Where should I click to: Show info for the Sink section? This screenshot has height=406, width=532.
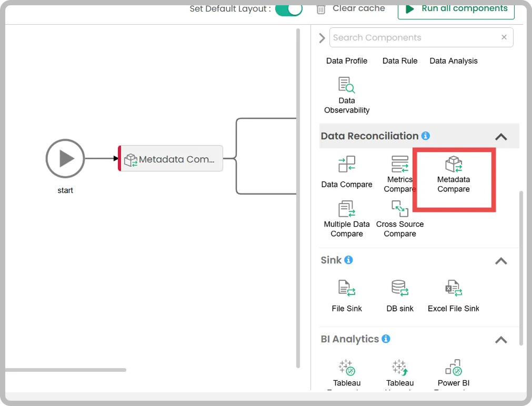[348, 260]
